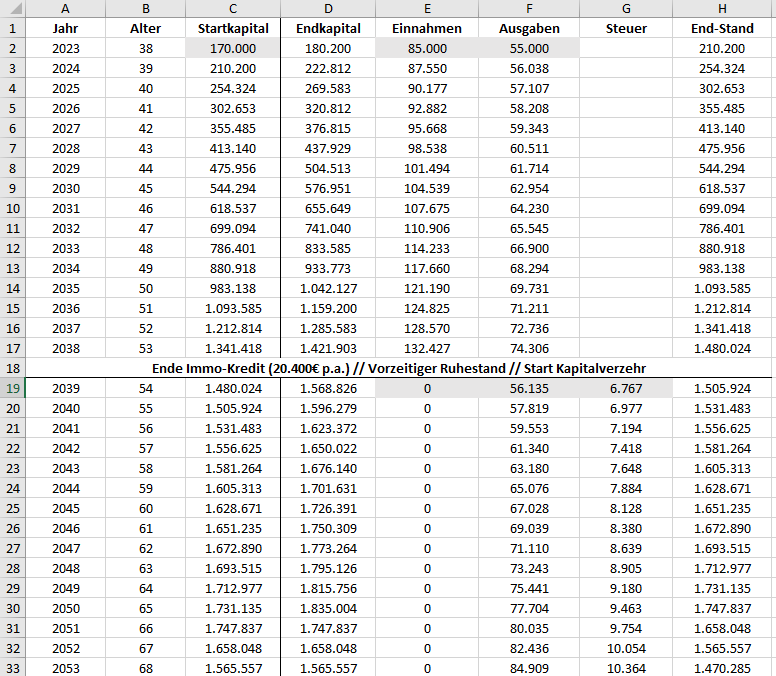Select empty Steuer cell in 2023 row

(626, 48)
